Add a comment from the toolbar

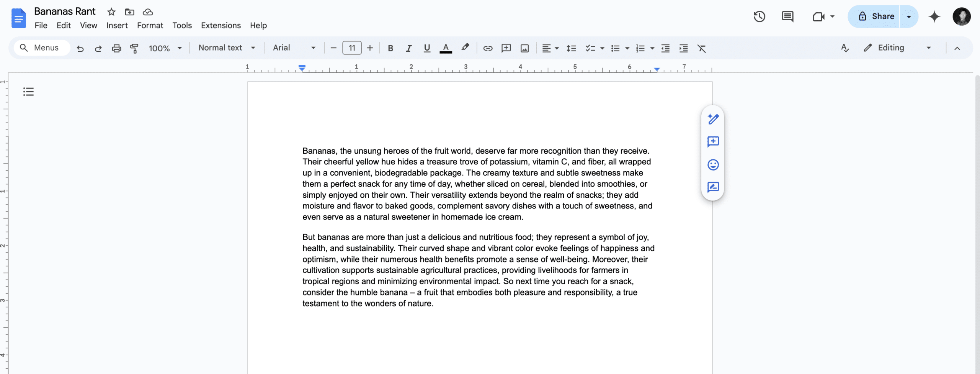[506, 48]
